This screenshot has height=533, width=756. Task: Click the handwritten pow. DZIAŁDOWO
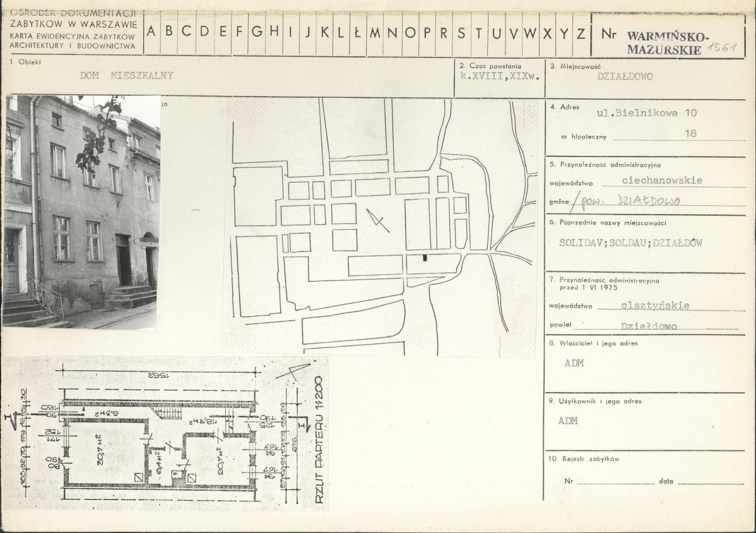click(630, 201)
